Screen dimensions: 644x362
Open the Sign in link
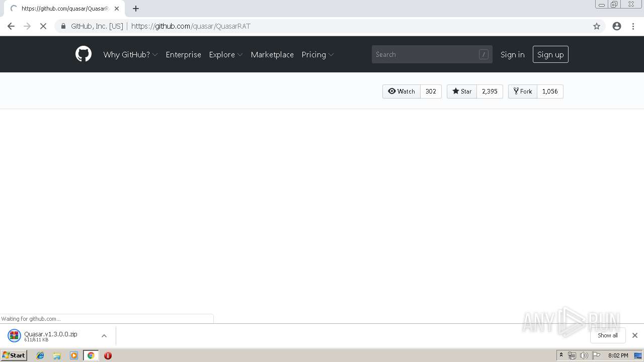(512, 54)
